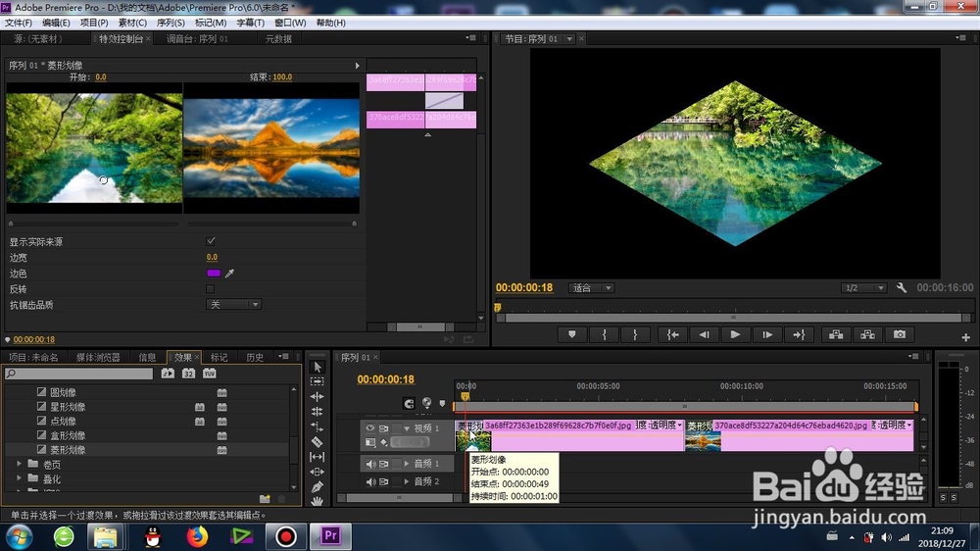980x551 pixels.
Task: Switch to the 调音台 tab
Action: tap(197, 39)
